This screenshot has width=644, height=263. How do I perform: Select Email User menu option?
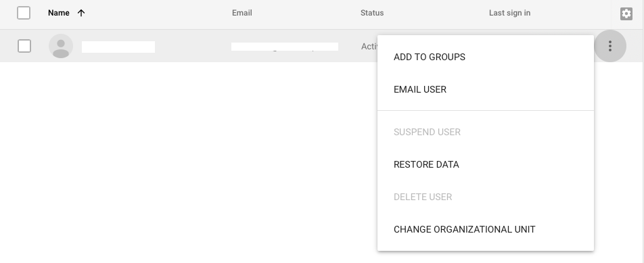486,89
